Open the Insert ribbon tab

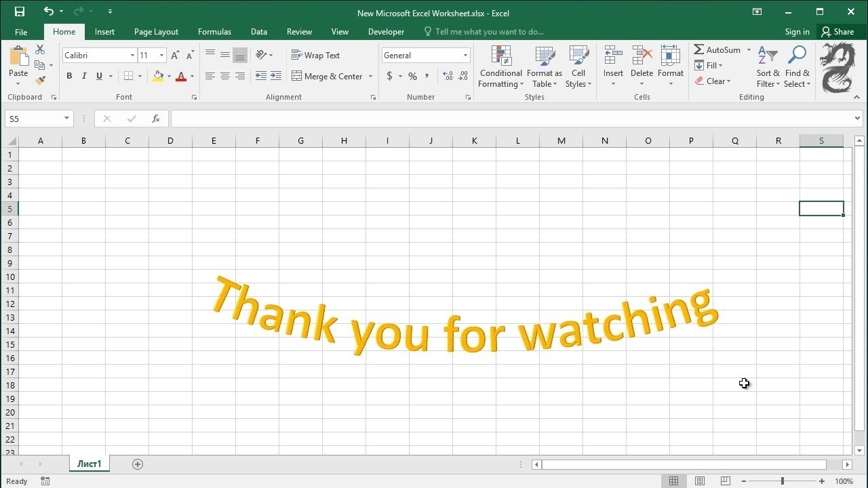coord(104,32)
